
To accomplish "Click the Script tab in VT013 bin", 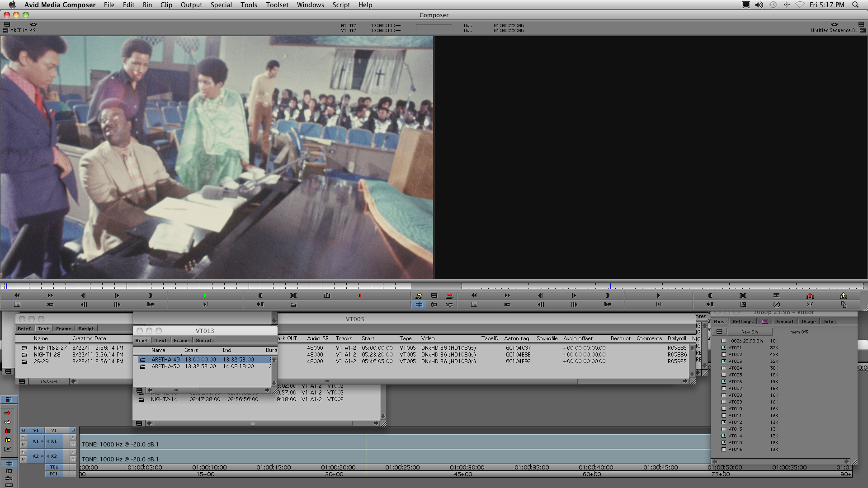I will pyautogui.click(x=203, y=341).
